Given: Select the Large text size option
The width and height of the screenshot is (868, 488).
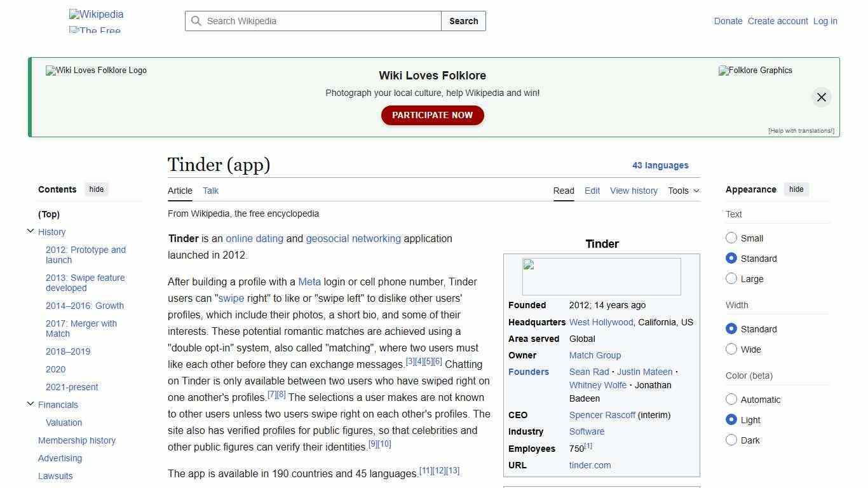Looking at the screenshot, I should tap(731, 278).
